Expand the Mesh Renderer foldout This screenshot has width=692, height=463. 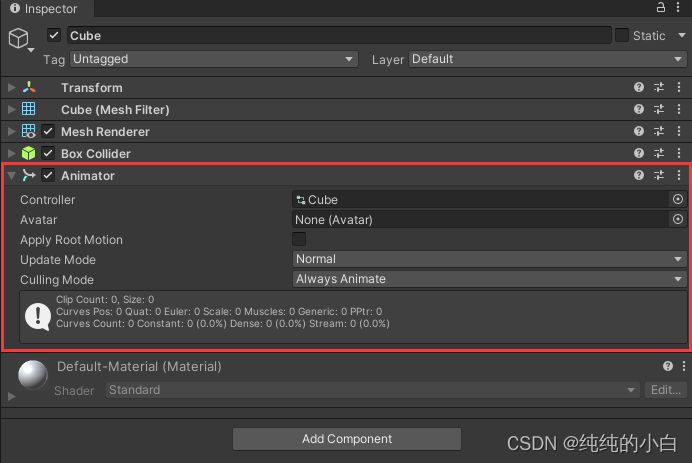coord(11,132)
